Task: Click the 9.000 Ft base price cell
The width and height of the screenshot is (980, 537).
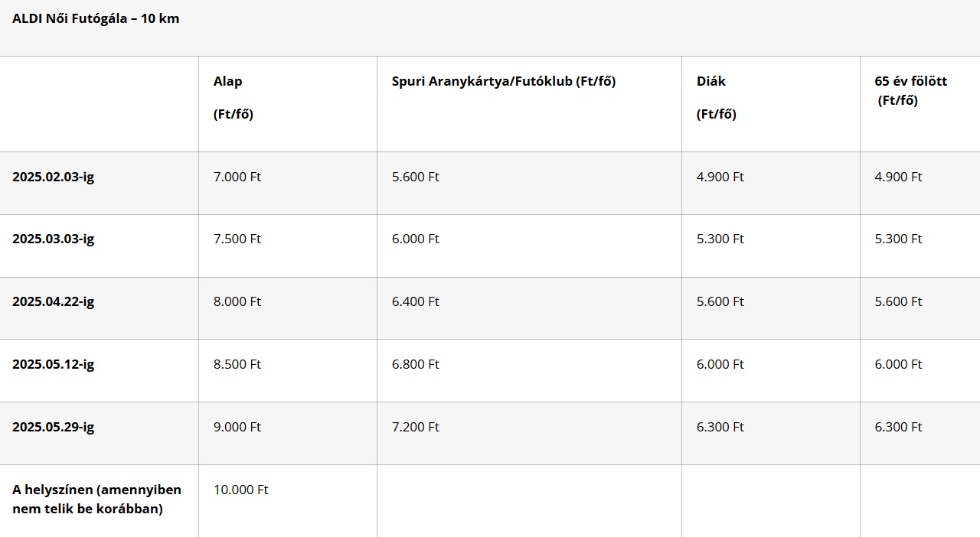Action: tap(237, 427)
